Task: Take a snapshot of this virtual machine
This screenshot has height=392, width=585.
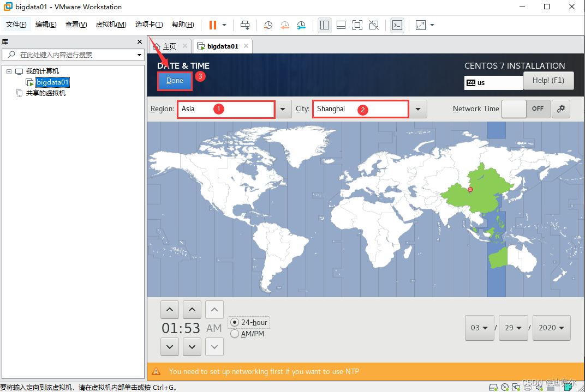Action: click(268, 25)
